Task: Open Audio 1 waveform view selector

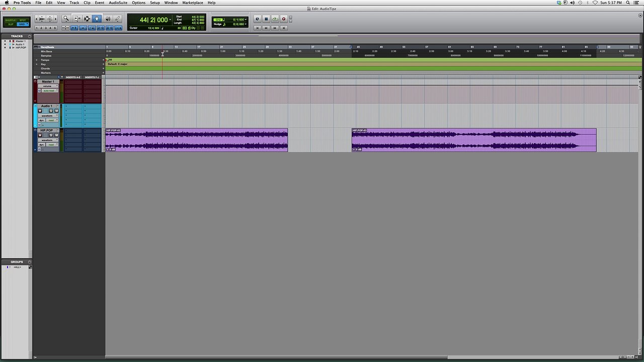Action: click(x=48, y=116)
